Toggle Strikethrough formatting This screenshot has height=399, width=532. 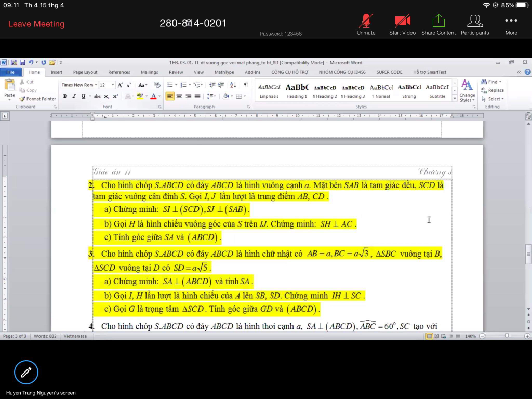[x=97, y=96]
